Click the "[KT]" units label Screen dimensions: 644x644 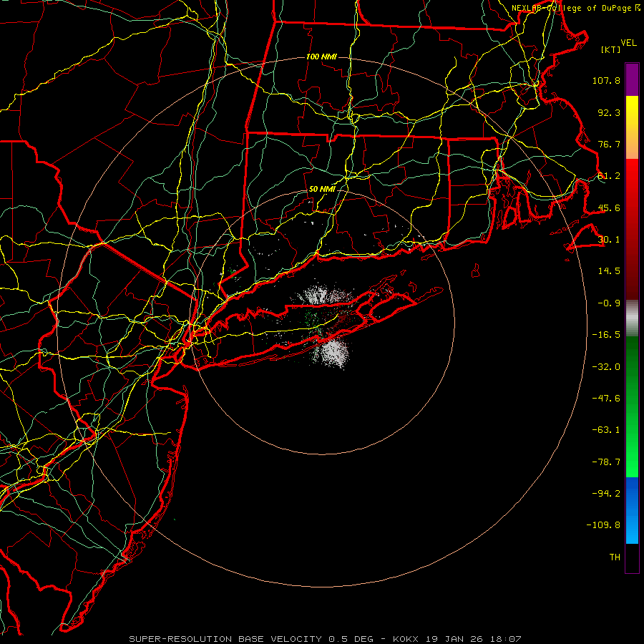pyautogui.click(x=611, y=49)
